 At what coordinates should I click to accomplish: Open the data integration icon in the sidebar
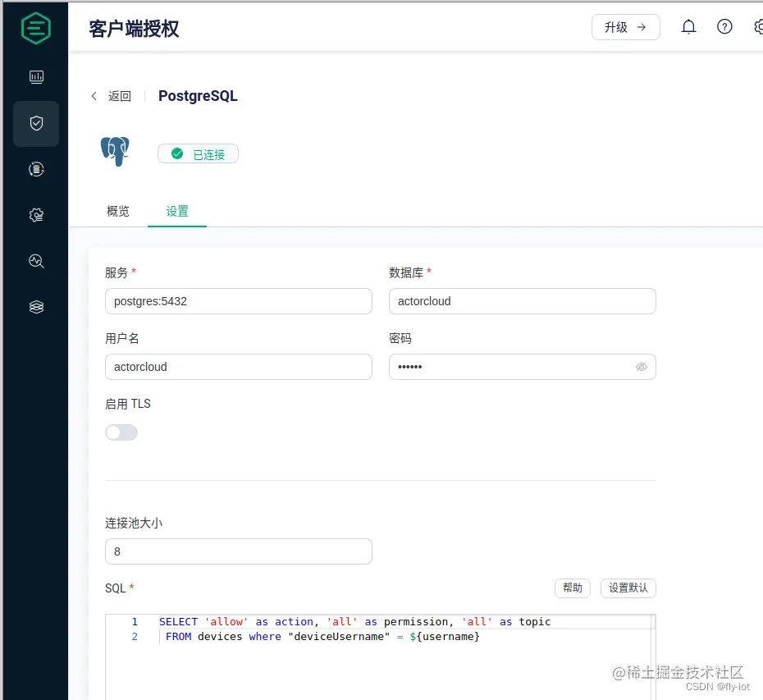pos(34,169)
